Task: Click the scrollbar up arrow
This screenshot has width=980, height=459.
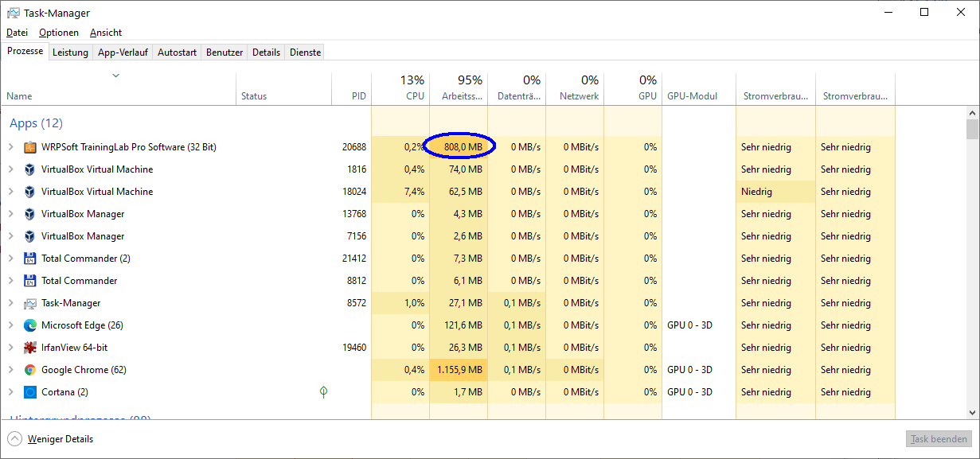Action: (972, 113)
